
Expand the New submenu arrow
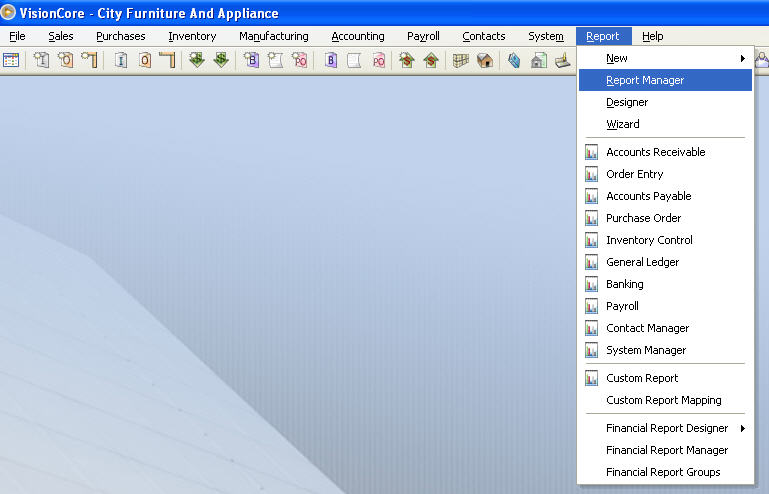point(743,58)
